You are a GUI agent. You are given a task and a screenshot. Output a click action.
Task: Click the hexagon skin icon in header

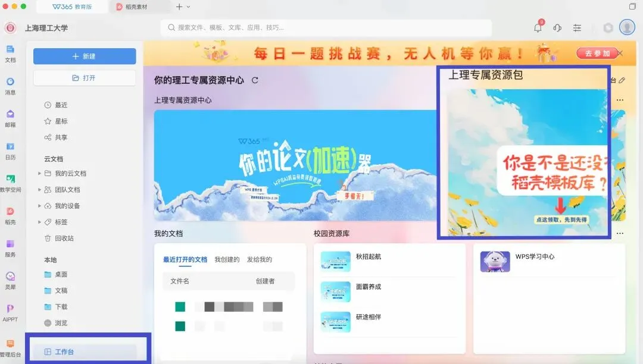[x=608, y=28]
